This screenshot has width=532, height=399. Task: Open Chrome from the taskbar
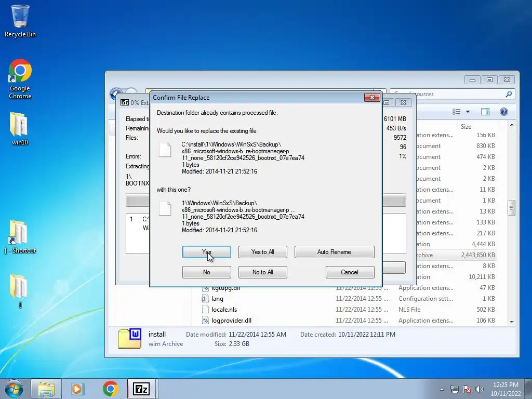coord(110,389)
